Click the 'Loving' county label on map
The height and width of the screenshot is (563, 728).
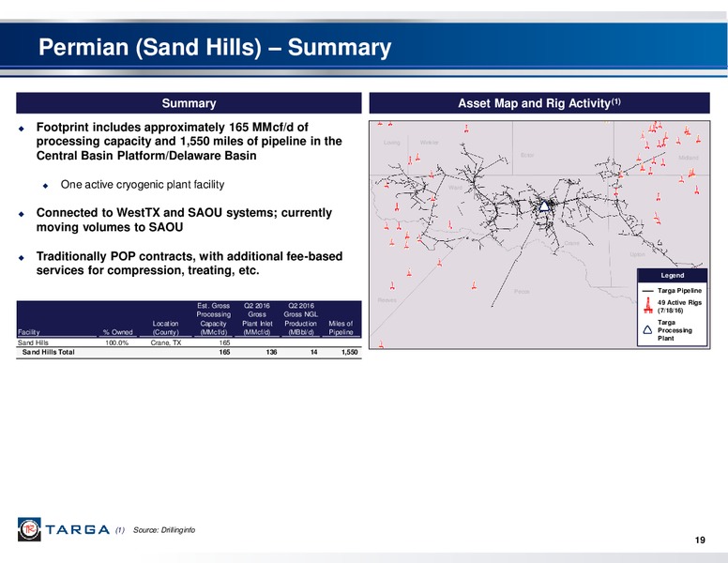392,143
